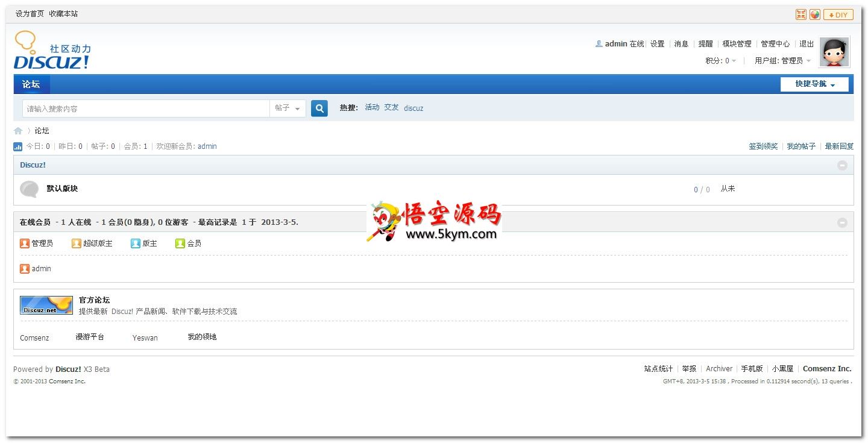Expand the 用户组 管理员 dropdown

[x=783, y=61]
